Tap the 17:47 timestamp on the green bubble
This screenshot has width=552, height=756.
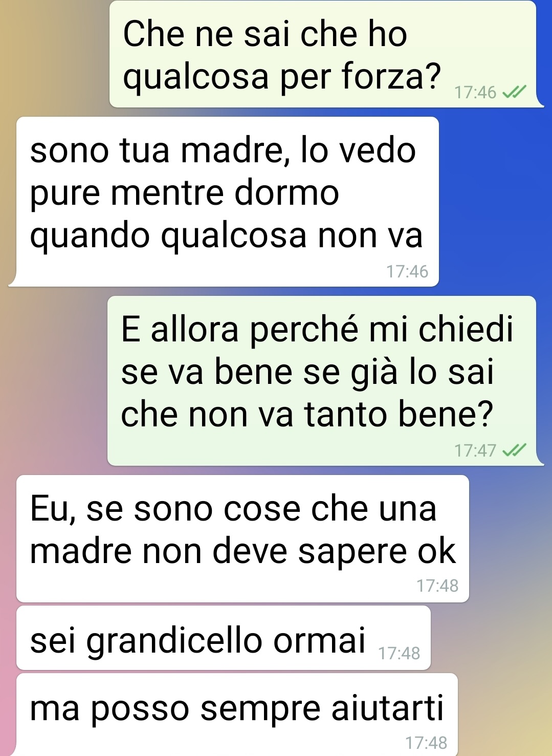pyautogui.click(x=475, y=450)
